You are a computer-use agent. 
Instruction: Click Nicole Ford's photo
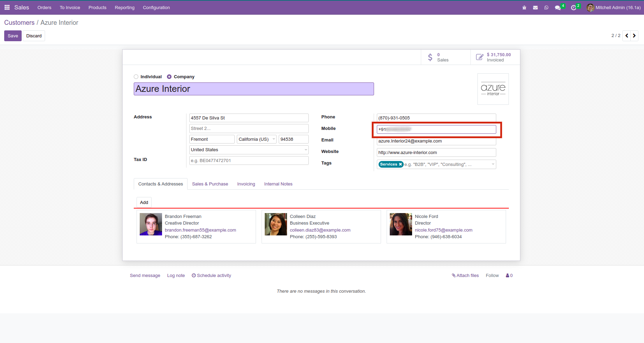point(401,224)
